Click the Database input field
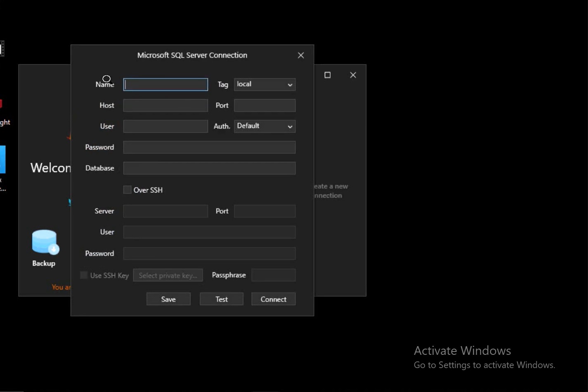The width and height of the screenshot is (588, 392). pos(209,168)
